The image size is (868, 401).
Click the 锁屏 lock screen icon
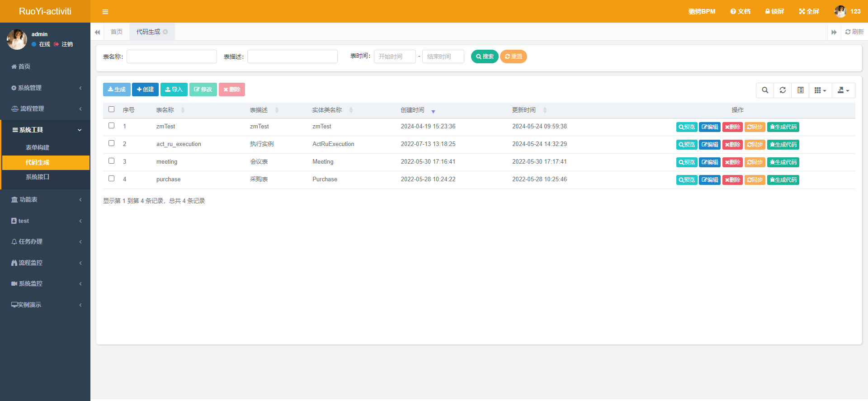click(774, 11)
